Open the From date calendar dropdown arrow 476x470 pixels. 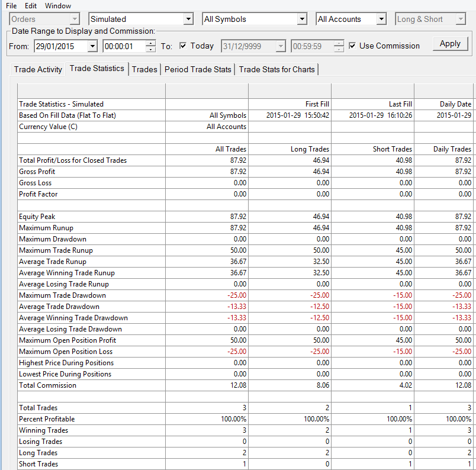tap(92, 46)
